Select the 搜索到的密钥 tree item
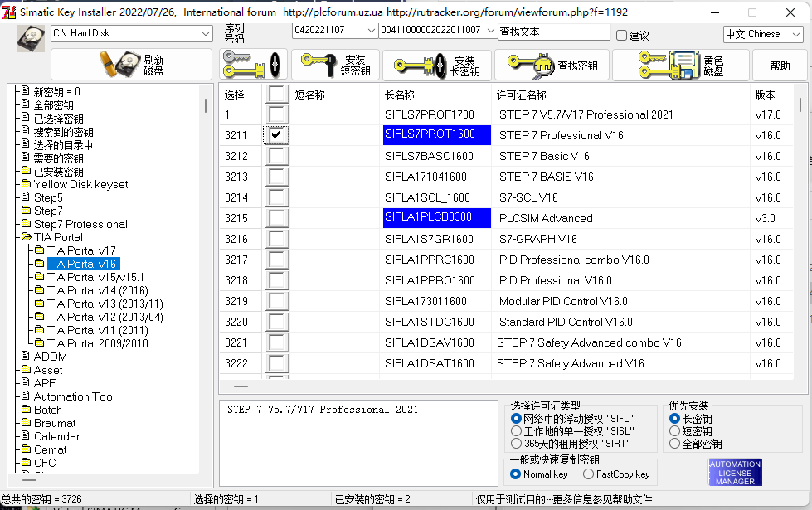812x510 pixels. 64,132
